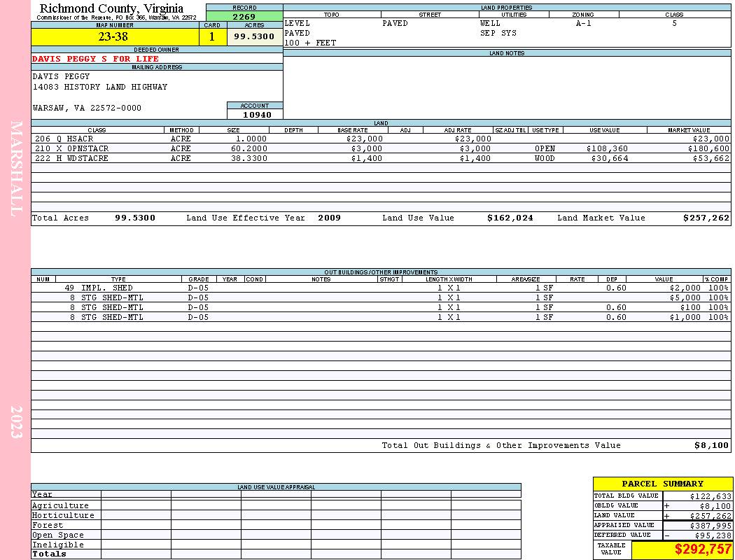Click the total outbuildings value $8,100
Image resolution: width=735 pixels, height=560 pixels.
[711, 446]
